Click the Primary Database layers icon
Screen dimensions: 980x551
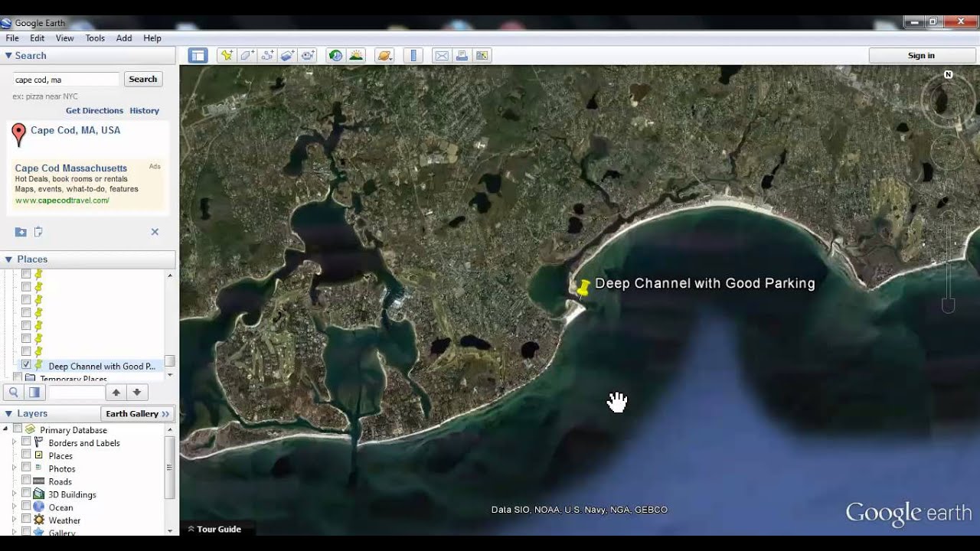tap(31, 430)
